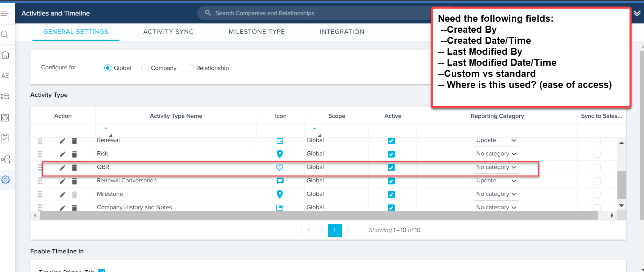Toggle Active checkbox for Renewal Conversation
Viewport: 644px width, 272px height.
[391, 181]
